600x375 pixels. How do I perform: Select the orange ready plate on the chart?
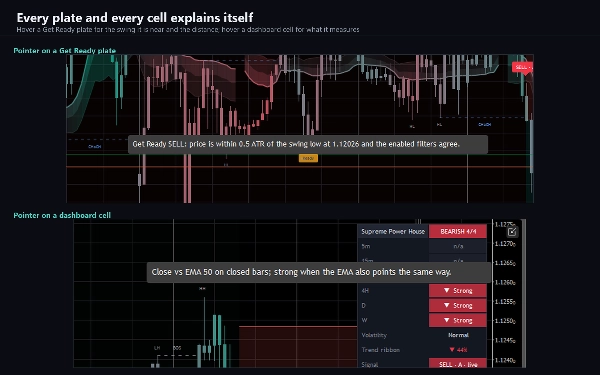(308, 158)
